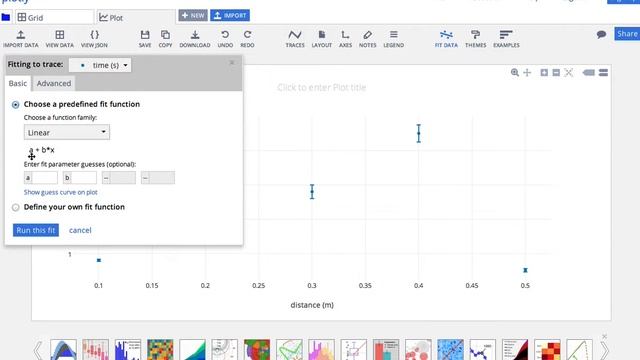Image resolution: width=640 pixels, height=360 pixels.
Task: Select Choose a predefined fit function
Action: click(x=16, y=105)
